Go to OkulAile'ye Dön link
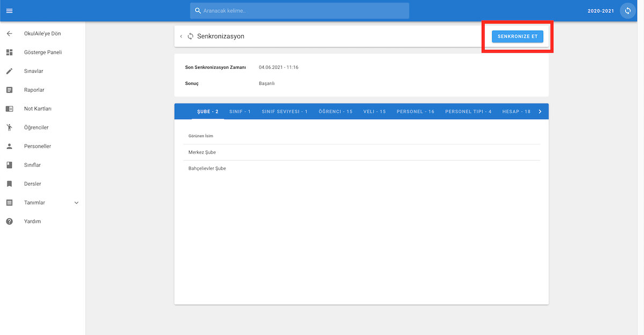 (x=42, y=34)
